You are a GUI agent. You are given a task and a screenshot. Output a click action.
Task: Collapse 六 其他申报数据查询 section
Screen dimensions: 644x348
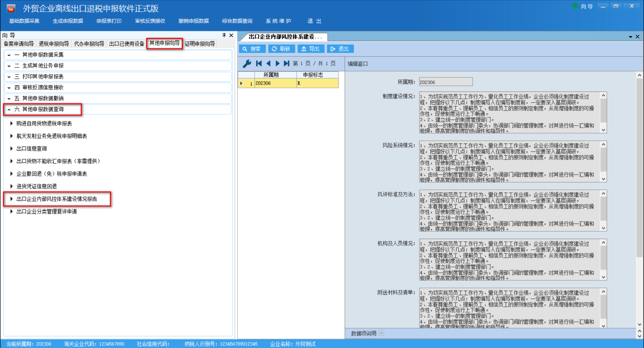click(x=9, y=109)
